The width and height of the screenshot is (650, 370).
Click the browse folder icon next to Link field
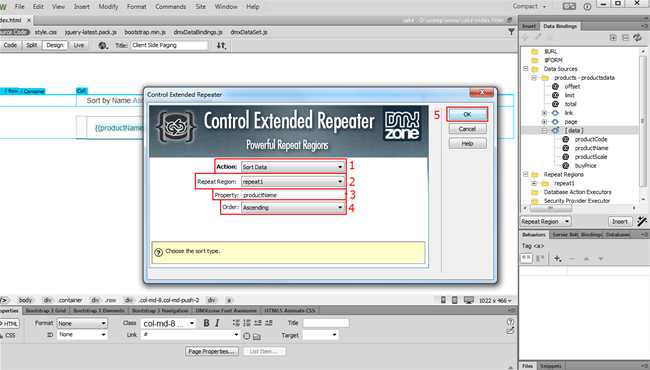tap(257, 336)
